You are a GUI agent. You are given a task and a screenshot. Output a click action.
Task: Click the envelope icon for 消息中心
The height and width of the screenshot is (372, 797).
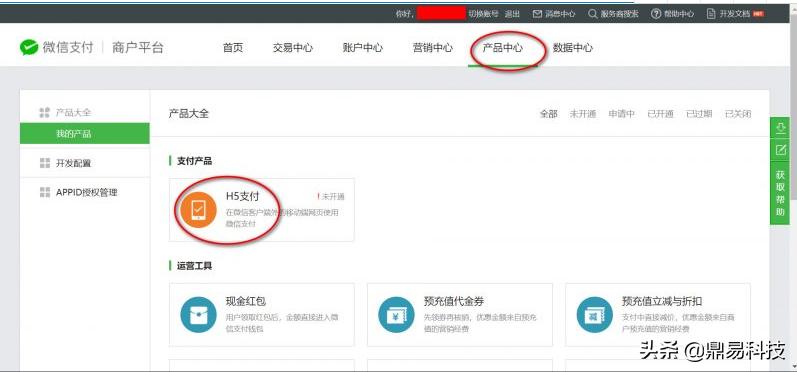[x=537, y=14]
